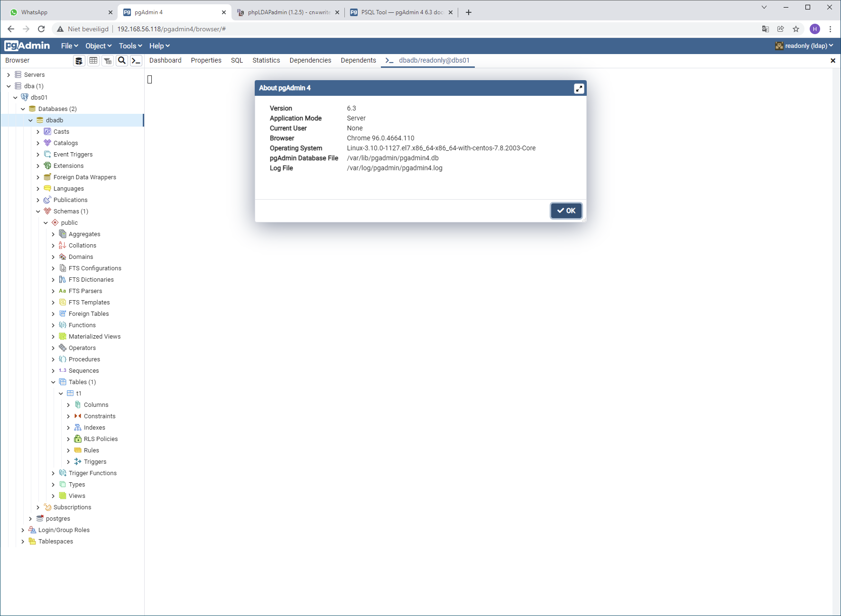Open the Tools menu
Viewport: 841px width, 616px height.
click(x=130, y=46)
